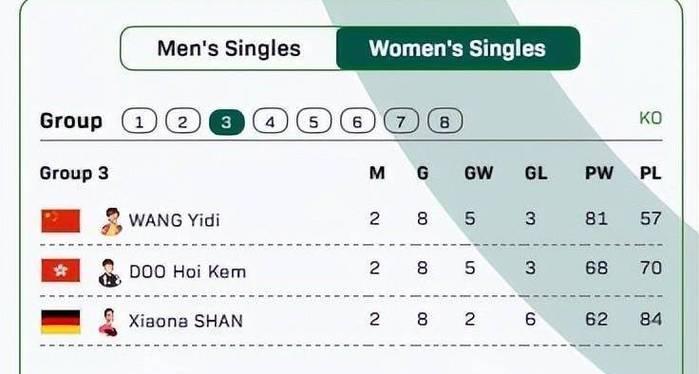Open DOO Hoi Kem player name
This screenshot has height=374, width=699.
point(187,271)
